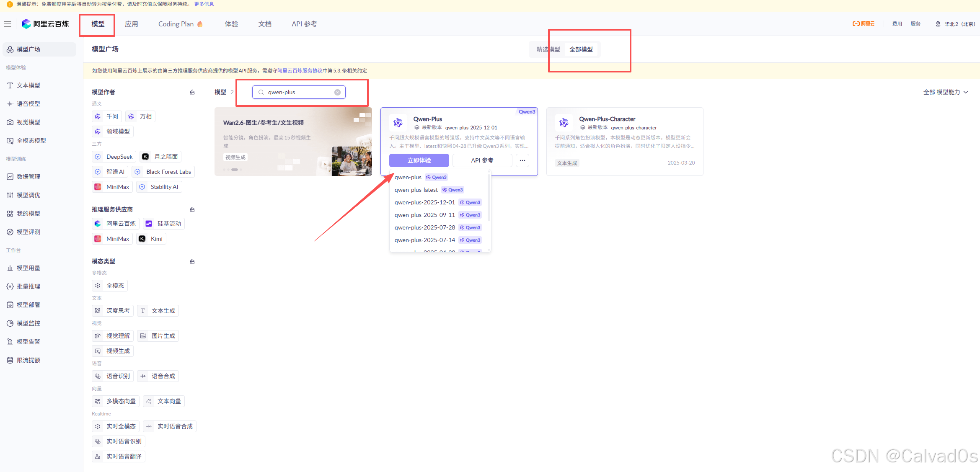Toggle the DeepSeek author filter

click(x=114, y=157)
